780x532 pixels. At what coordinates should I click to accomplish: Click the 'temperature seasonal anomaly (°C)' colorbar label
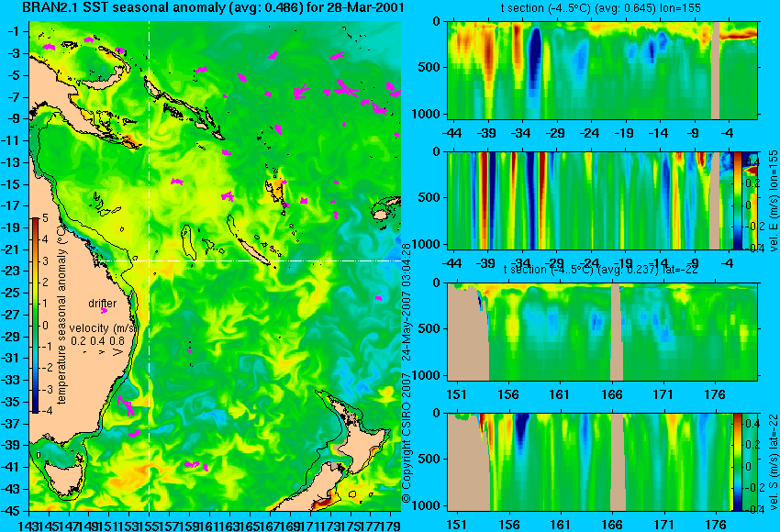click(x=61, y=313)
